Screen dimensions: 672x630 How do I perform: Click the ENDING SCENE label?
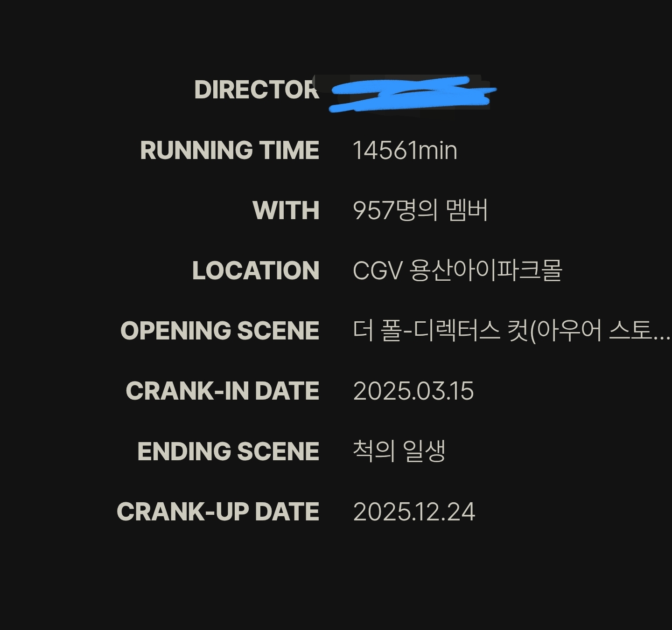point(228,451)
